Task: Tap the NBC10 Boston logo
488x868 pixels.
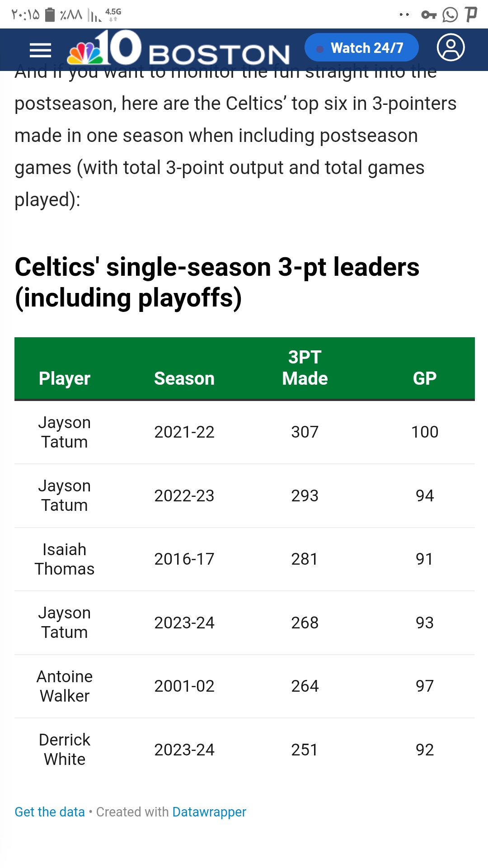Action: pos(178,49)
